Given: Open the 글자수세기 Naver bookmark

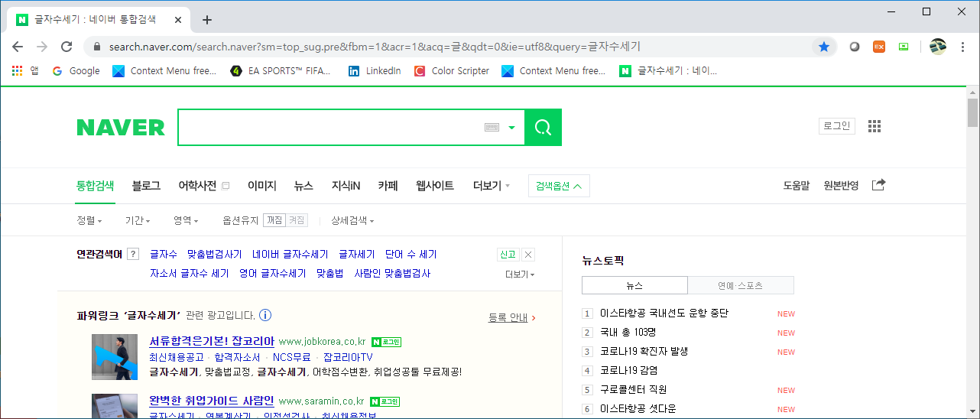Looking at the screenshot, I should point(669,71).
